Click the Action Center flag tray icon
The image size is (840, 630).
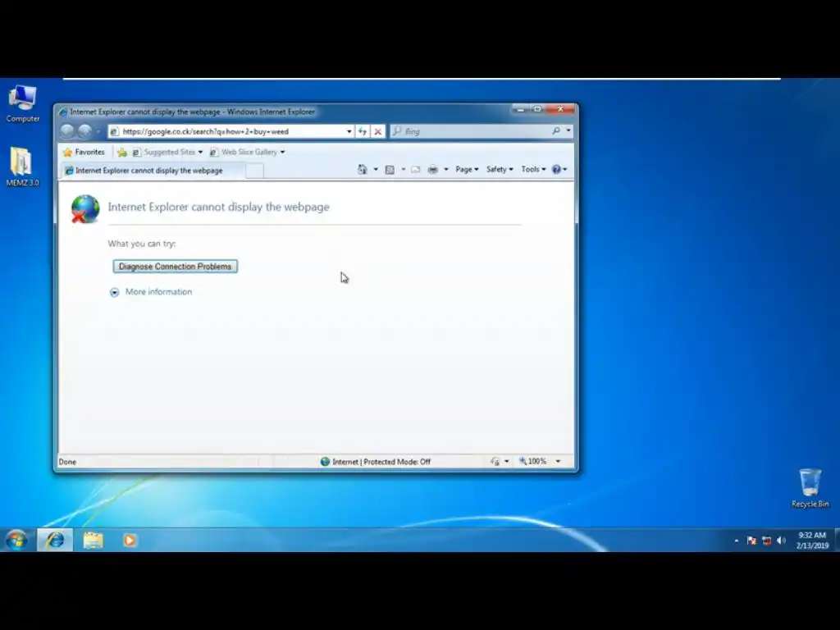coord(751,541)
